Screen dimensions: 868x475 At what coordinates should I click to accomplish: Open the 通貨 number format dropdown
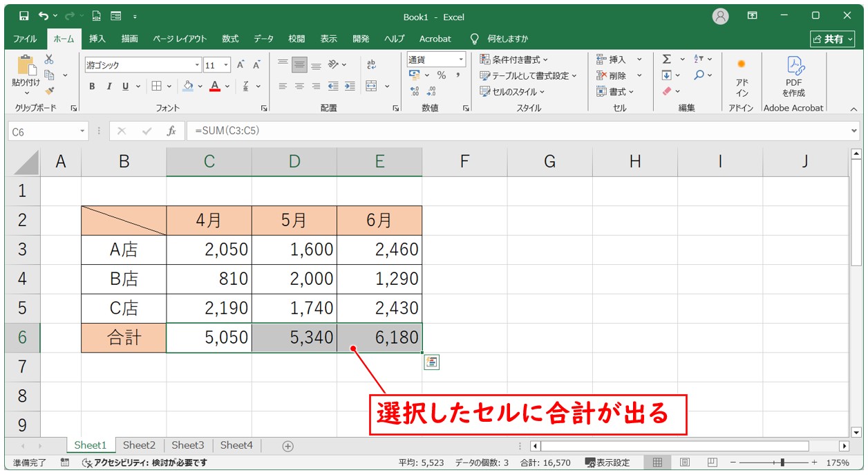pyautogui.click(x=436, y=59)
